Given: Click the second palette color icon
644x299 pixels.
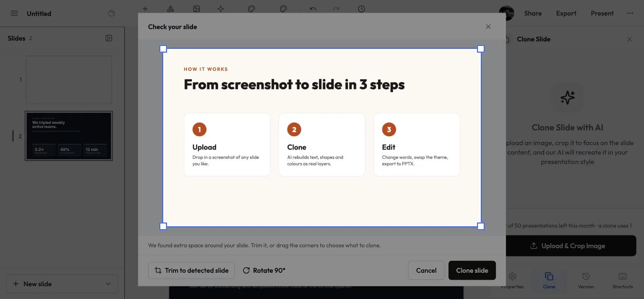Looking at the screenshot, I should [x=283, y=9].
